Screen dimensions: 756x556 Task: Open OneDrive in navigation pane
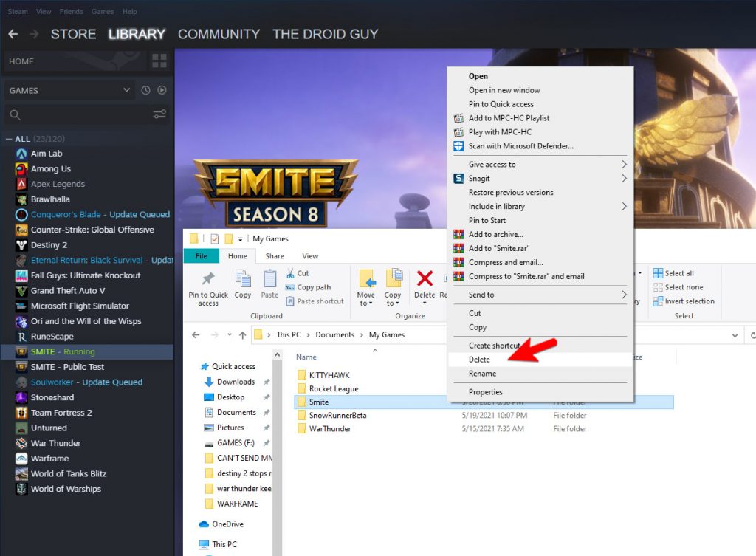(x=227, y=524)
